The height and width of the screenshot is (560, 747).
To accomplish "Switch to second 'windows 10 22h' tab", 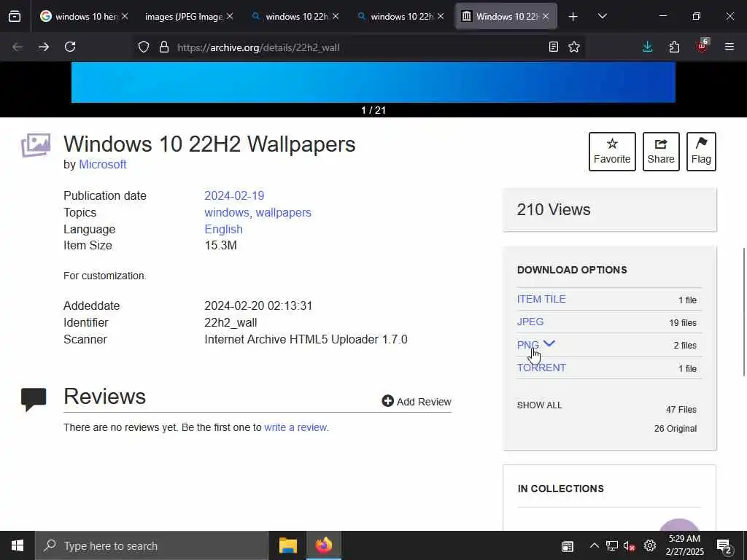I will 296,17.
